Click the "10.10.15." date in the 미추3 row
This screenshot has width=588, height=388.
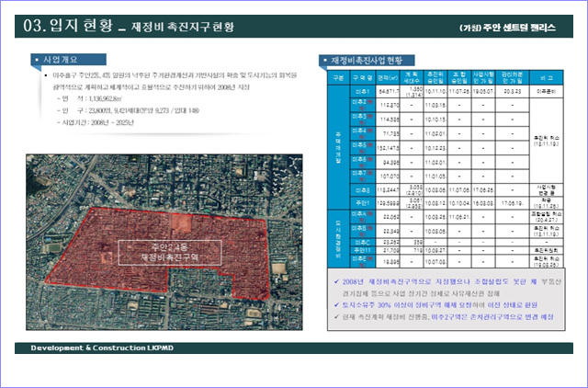(435, 120)
